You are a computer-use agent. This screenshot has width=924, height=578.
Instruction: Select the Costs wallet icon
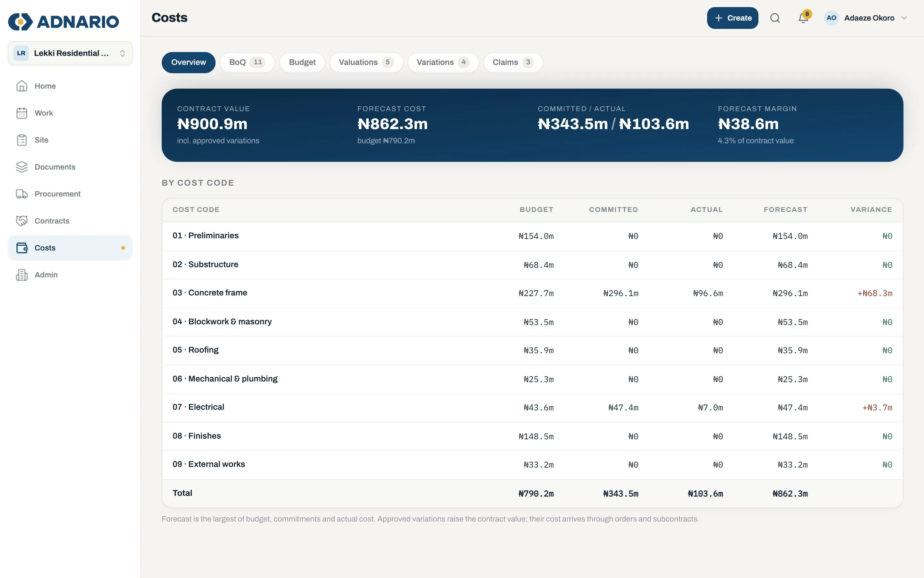[22, 248]
